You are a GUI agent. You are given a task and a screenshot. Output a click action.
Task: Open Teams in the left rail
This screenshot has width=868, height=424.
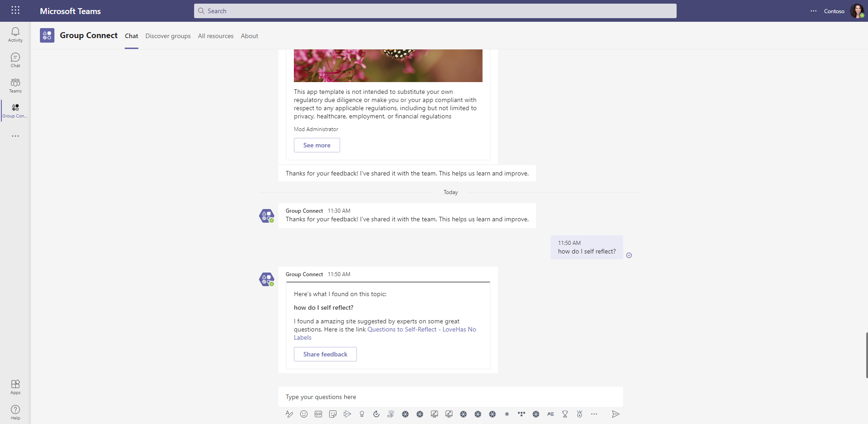point(15,85)
